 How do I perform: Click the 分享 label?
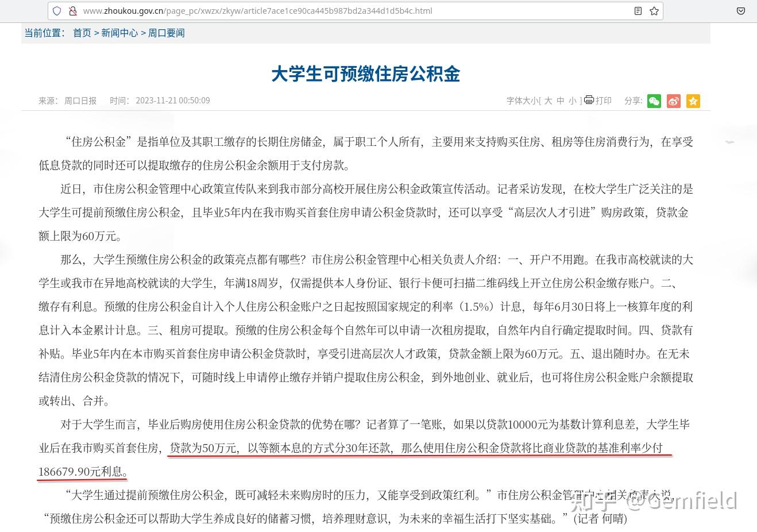pos(634,101)
